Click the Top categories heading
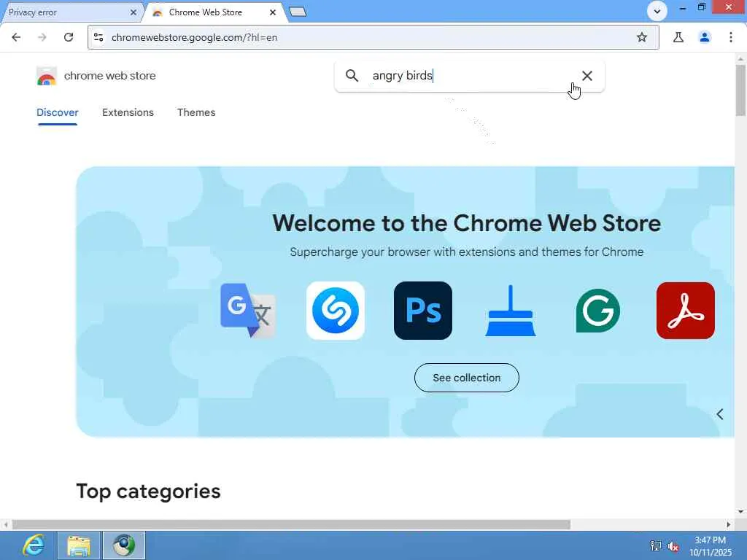The height and width of the screenshot is (560, 747). [148, 491]
